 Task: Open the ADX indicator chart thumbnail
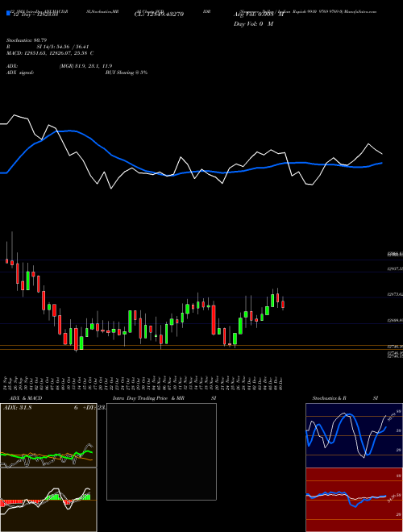(48, 435)
